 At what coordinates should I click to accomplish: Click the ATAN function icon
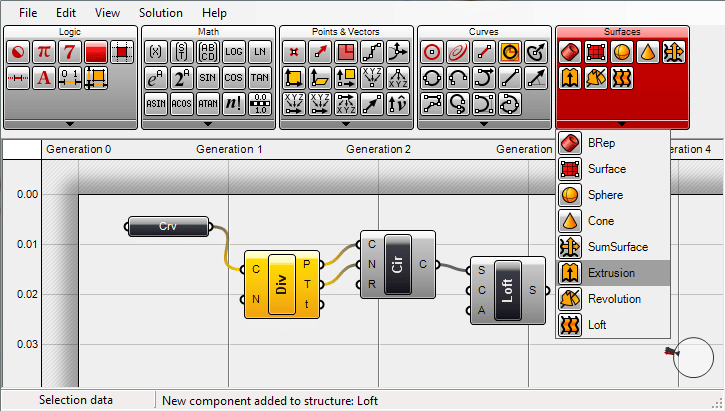208,103
